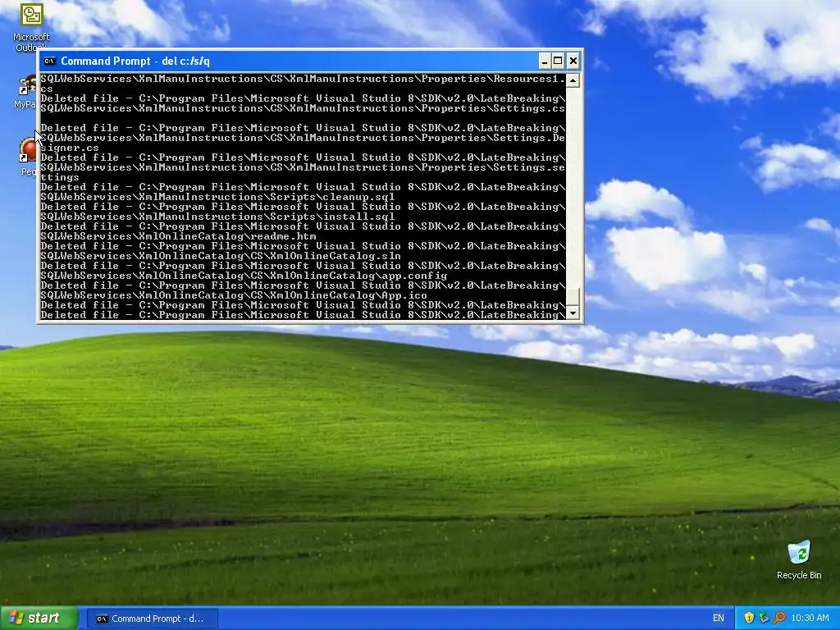Maximize the Command Prompt window
Screen dimensions: 840x630
click(558, 61)
